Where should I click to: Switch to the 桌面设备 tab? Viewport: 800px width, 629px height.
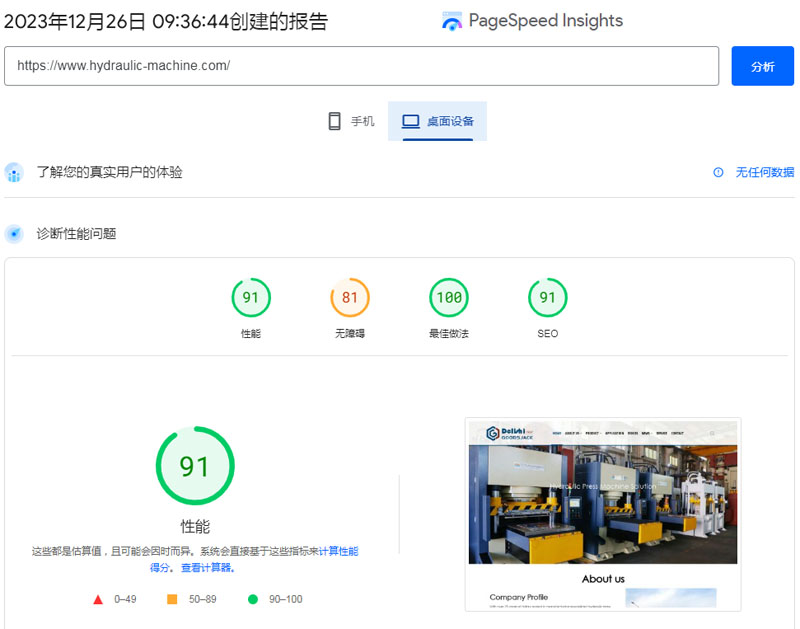438,121
